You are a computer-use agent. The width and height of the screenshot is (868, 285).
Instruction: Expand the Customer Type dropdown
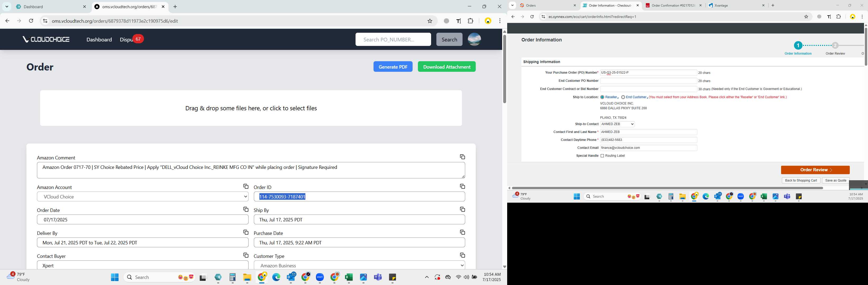pyautogui.click(x=359, y=265)
